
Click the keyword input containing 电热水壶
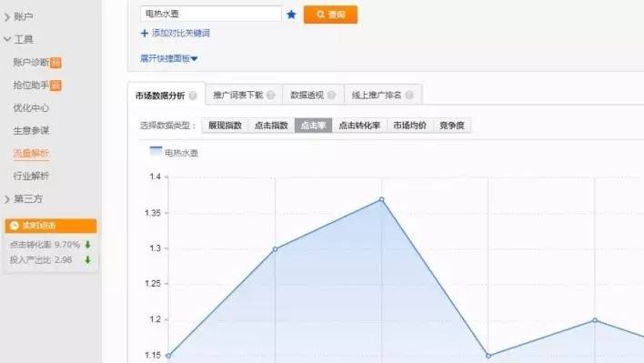[x=211, y=14]
